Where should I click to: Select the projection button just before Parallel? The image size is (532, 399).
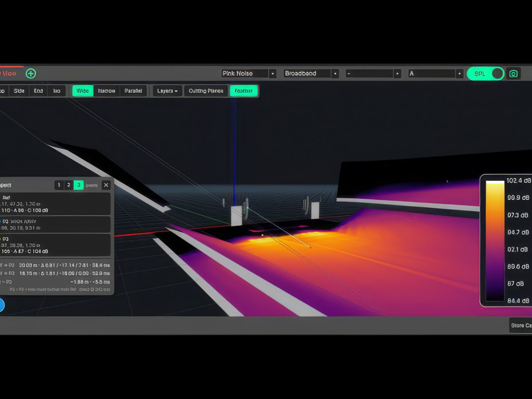[x=106, y=91]
